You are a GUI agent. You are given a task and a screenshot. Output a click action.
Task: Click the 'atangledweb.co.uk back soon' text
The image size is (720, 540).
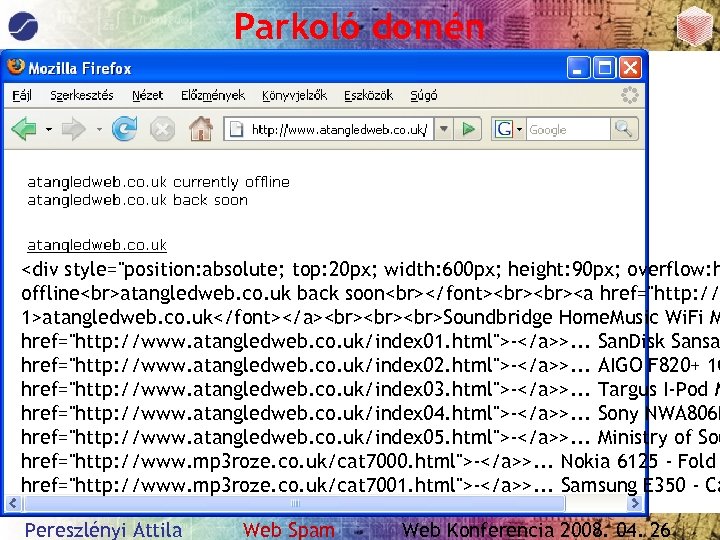click(x=137, y=200)
